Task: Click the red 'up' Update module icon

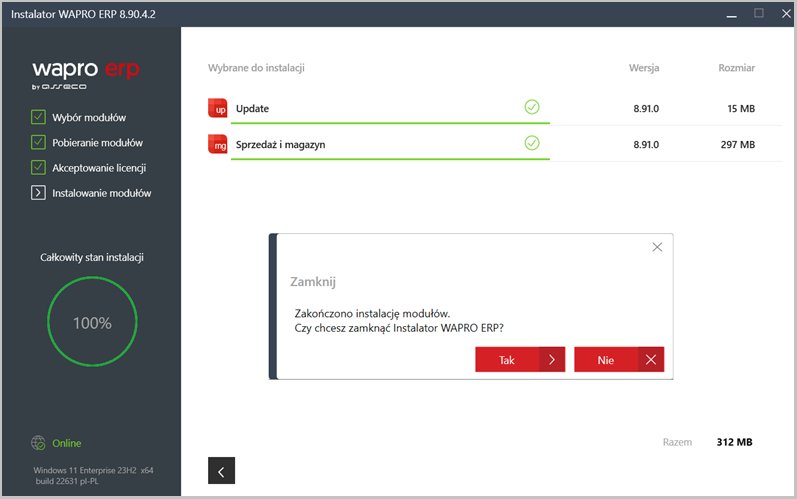Action: click(x=218, y=108)
